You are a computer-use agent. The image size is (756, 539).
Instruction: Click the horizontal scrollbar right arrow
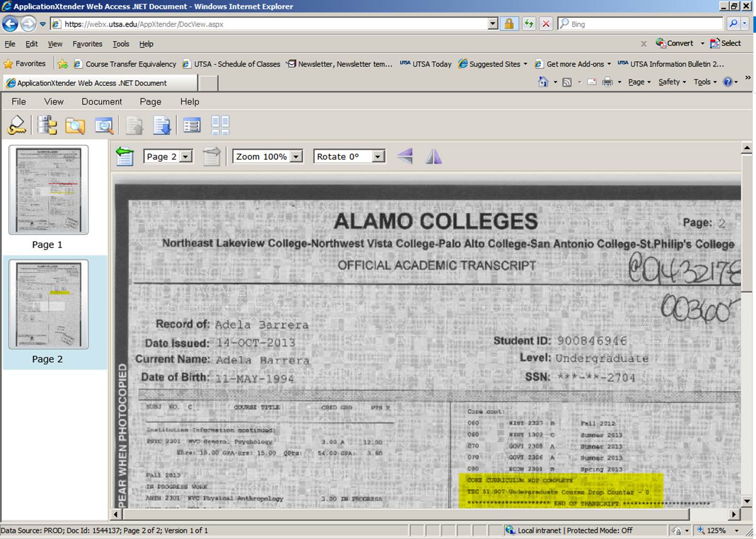pos(734,514)
